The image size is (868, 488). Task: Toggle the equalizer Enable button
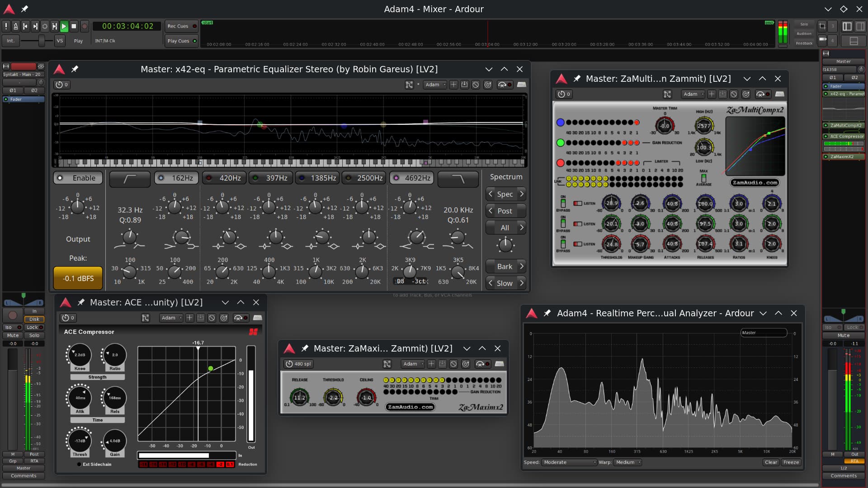click(78, 178)
